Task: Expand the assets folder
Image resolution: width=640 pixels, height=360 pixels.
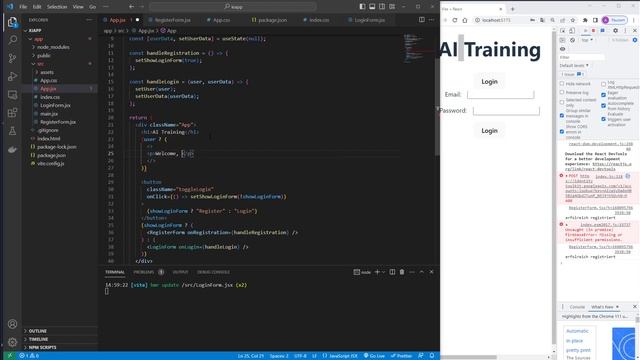Action: pos(47,72)
